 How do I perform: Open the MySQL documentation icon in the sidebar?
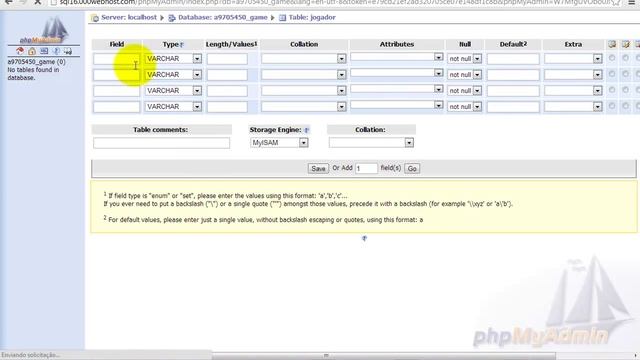(x=68, y=51)
